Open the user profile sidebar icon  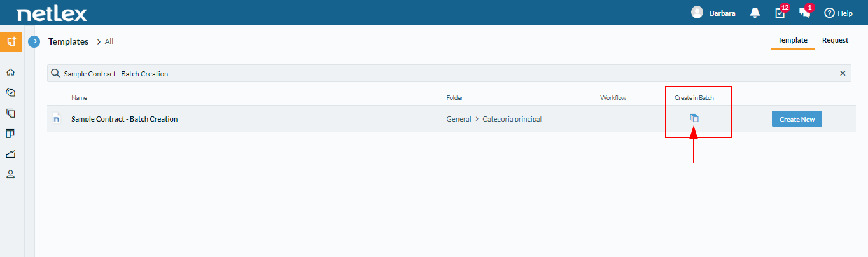10,174
